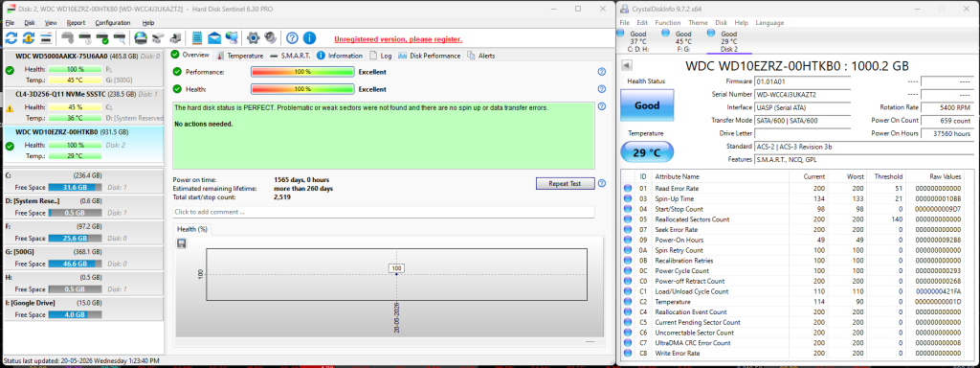Click the 'Click to add comment' field
The height and width of the screenshot is (368, 980).
[384, 212]
